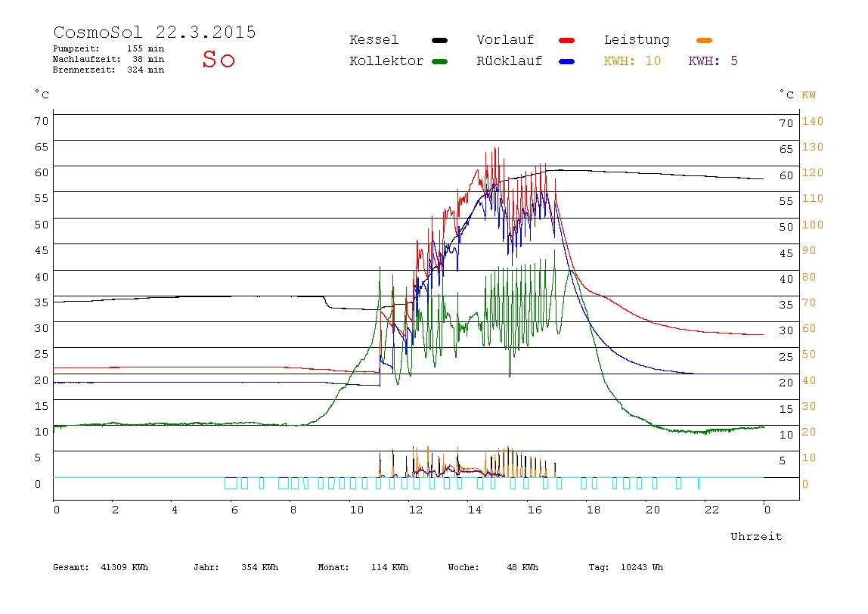This screenshot has height=614, width=868.
Task: Select "80" on the orange KW axis
Action: tap(809, 277)
